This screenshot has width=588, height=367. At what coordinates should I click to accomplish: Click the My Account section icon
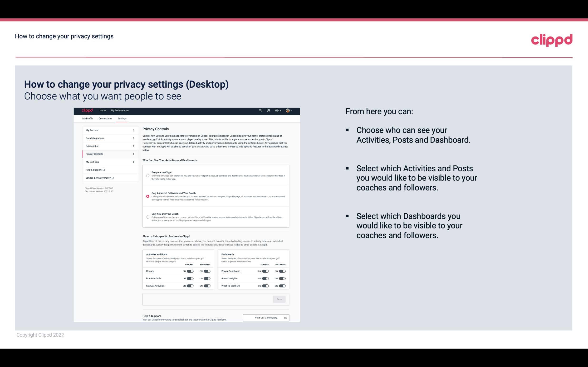(133, 130)
